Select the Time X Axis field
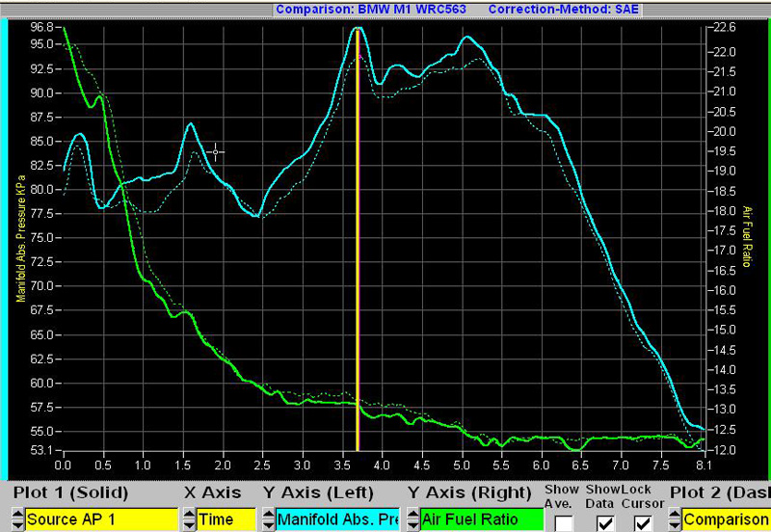Image resolution: width=771 pixels, height=532 pixels. 226,519
